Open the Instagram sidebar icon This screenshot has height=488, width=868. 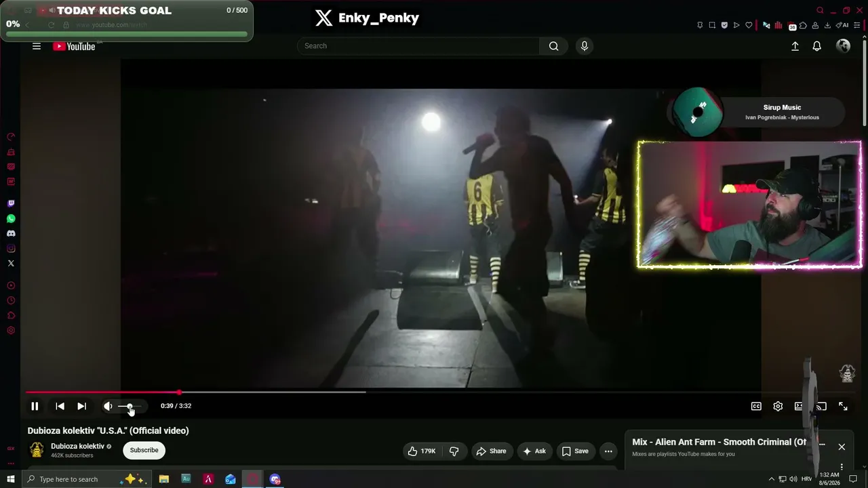click(11, 248)
